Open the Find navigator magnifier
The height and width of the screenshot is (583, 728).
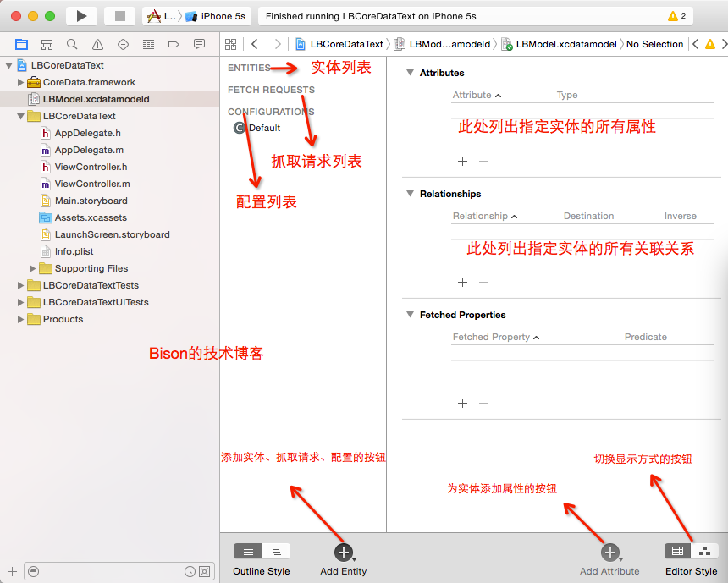tap(72, 44)
